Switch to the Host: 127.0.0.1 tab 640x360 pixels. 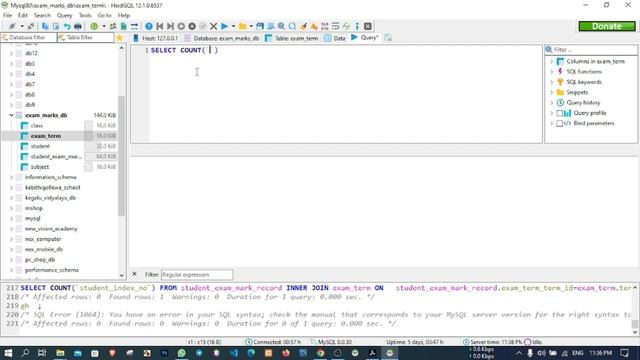pos(156,38)
